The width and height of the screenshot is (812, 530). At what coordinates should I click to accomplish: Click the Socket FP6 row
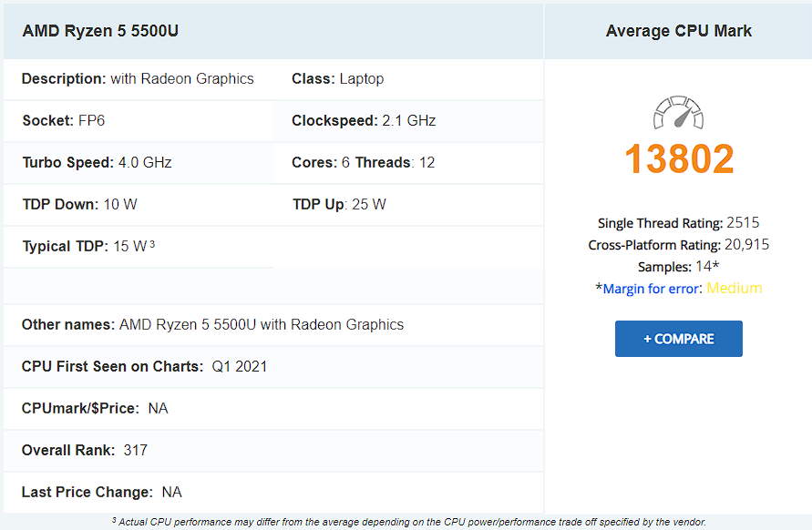pyautogui.click(x=139, y=120)
